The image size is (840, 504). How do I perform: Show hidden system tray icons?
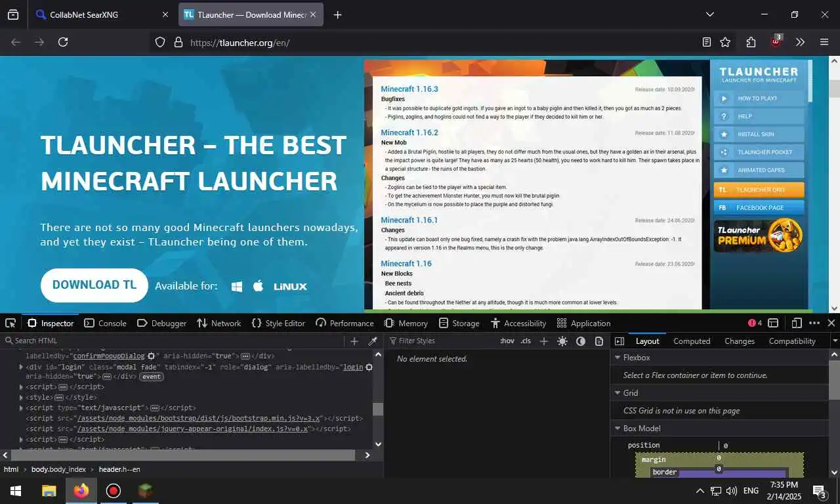(700, 490)
